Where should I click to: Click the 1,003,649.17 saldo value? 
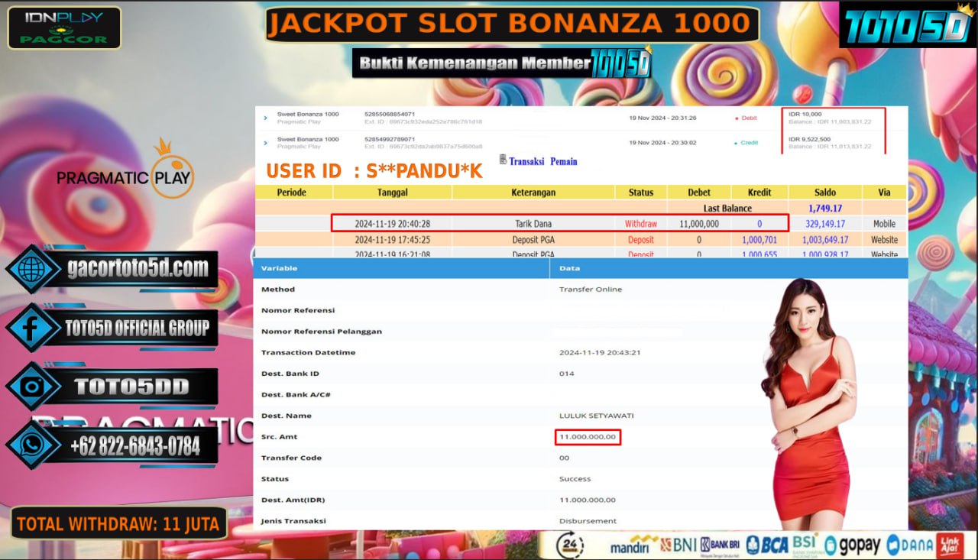pos(825,240)
